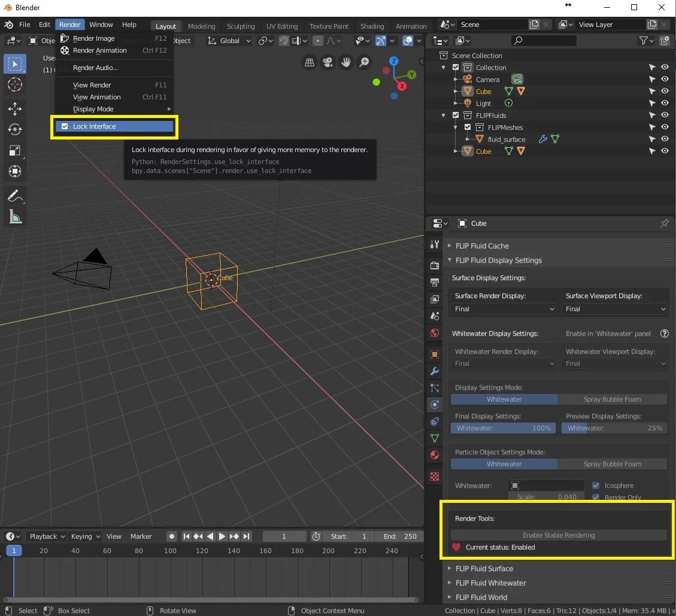This screenshot has height=616, width=676.
Task: Open the Render properties tab
Action: [435, 265]
